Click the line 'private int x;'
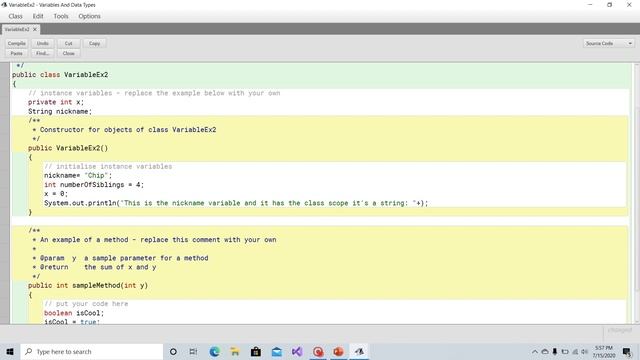This screenshot has width=640, height=360. (56, 102)
